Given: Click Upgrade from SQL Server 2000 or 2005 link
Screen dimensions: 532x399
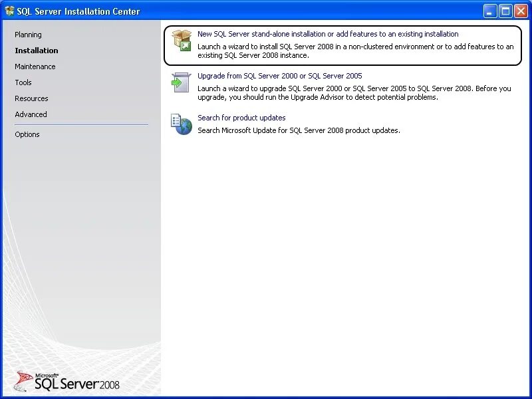Looking at the screenshot, I should [x=279, y=76].
